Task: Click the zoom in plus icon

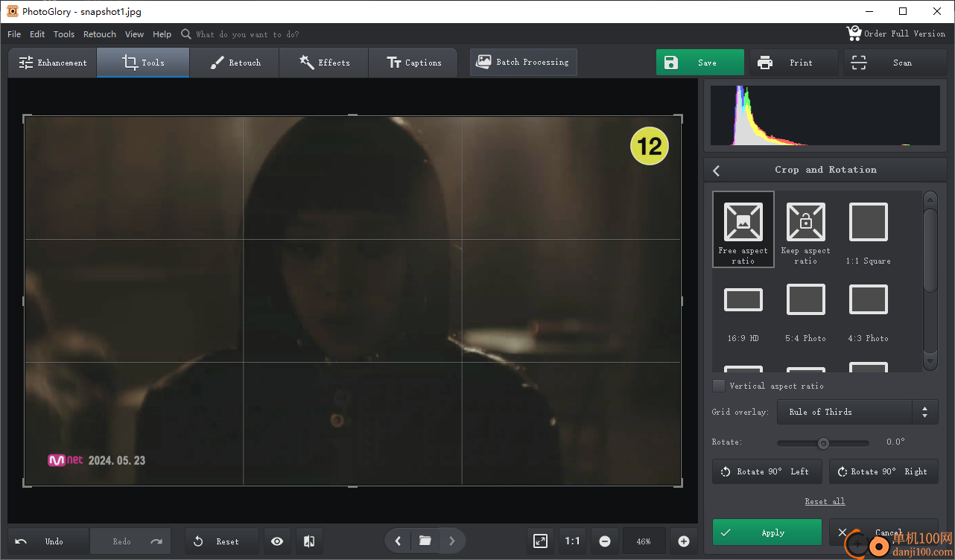Action: tap(684, 541)
